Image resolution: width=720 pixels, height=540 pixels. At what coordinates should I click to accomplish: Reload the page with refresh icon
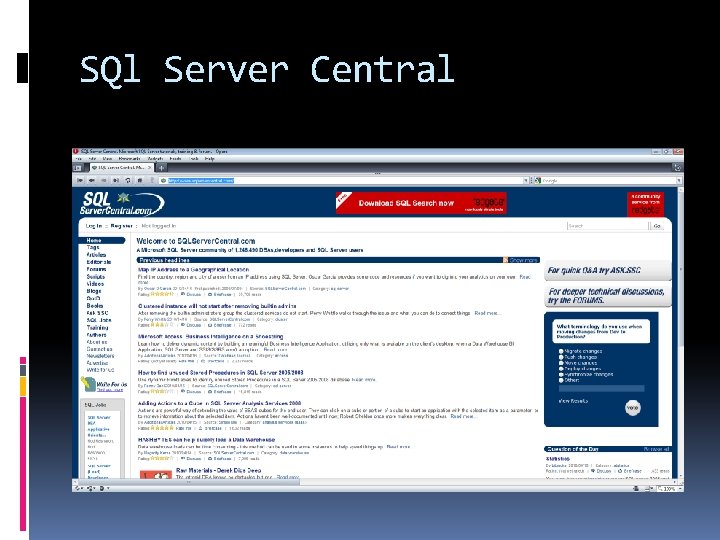click(128, 180)
